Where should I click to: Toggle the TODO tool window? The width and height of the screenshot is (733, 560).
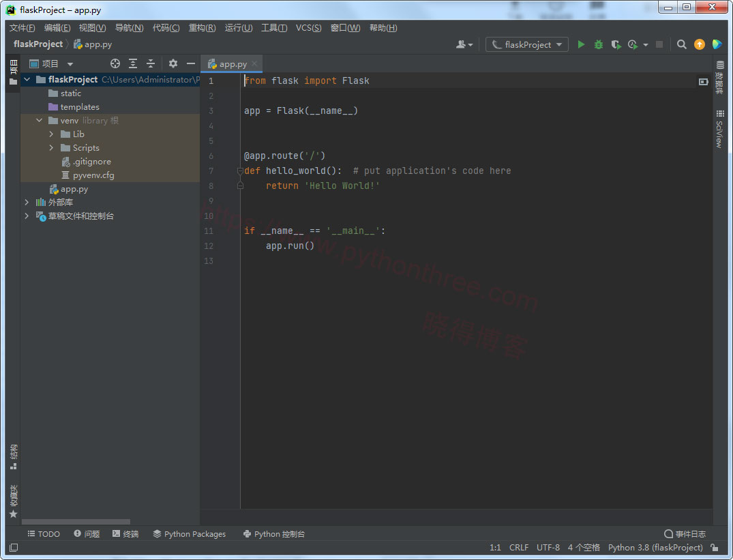pos(43,534)
